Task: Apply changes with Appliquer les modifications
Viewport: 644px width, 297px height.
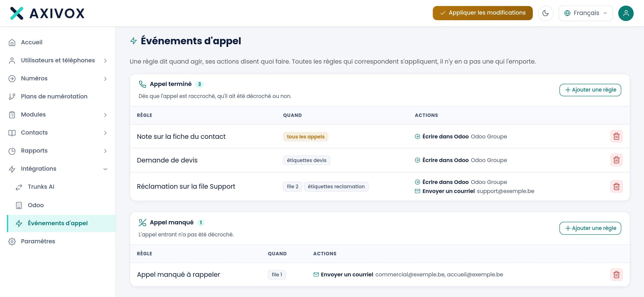Action: click(x=483, y=13)
